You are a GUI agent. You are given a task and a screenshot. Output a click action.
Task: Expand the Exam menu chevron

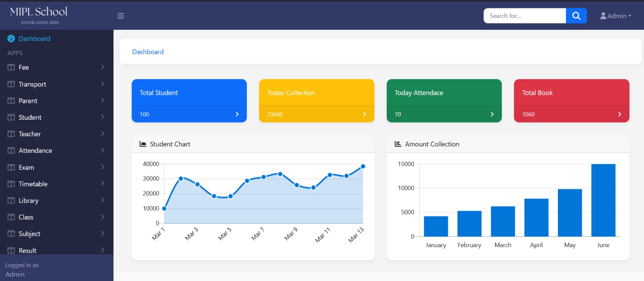103,167
